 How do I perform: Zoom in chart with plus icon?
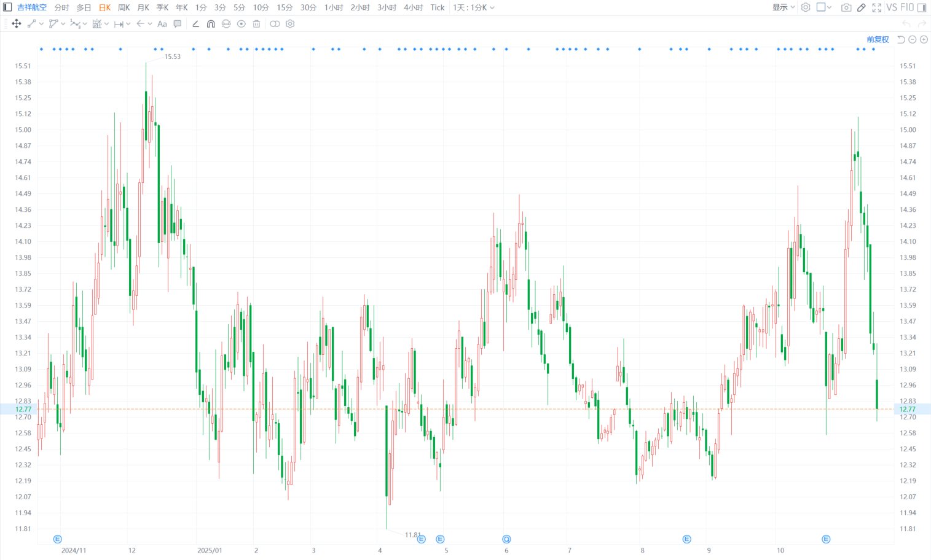pyautogui.click(x=924, y=39)
